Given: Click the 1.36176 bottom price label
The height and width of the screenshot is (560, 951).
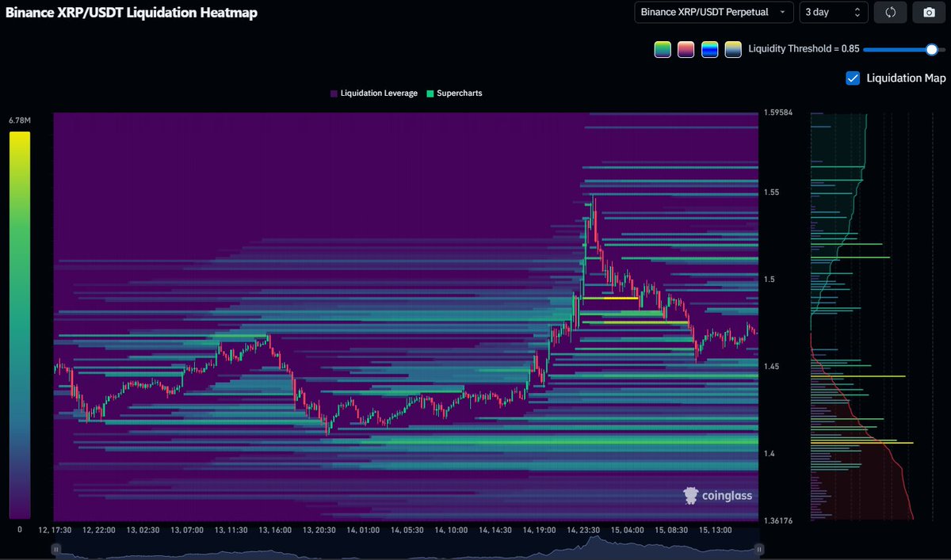Looking at the screenshot, I should 777,520.
